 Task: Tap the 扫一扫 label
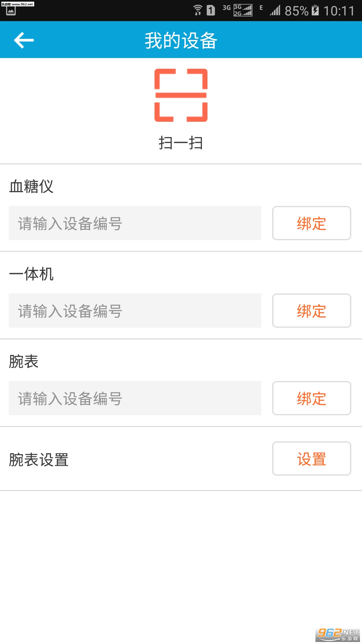coord(181,143)
